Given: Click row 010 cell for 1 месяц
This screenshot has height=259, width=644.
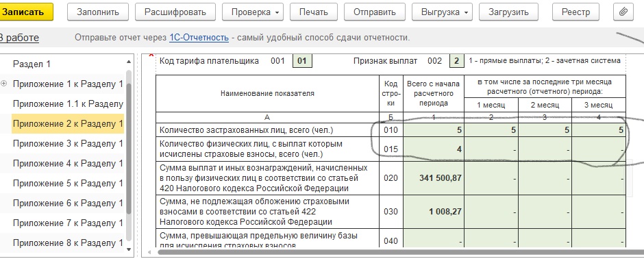Looking at the screenshot, I should click(491, 130).
